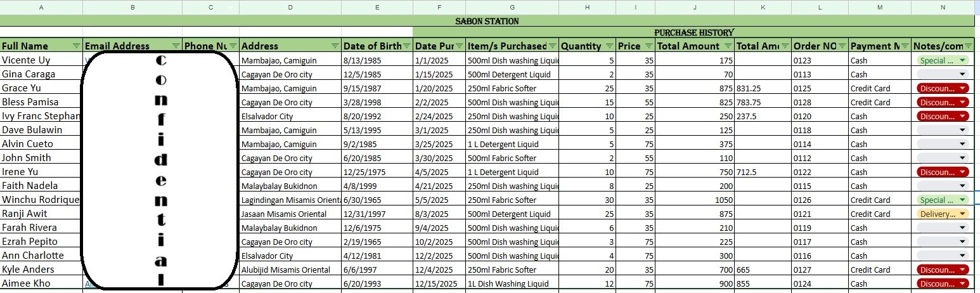Open the Notes/com column filter icon
This screenshot has width=980, height=293.
969,46
